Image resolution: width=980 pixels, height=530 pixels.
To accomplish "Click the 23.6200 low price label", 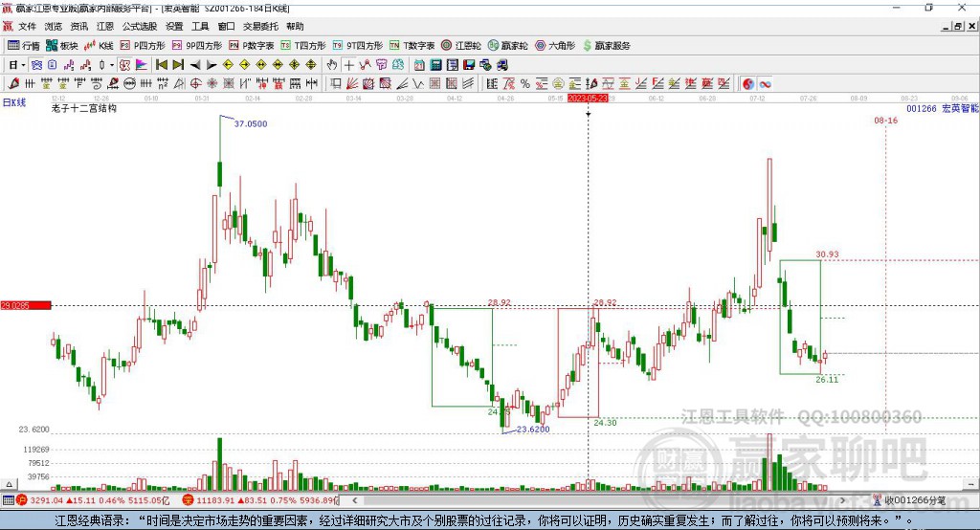I will coord(533,430).
